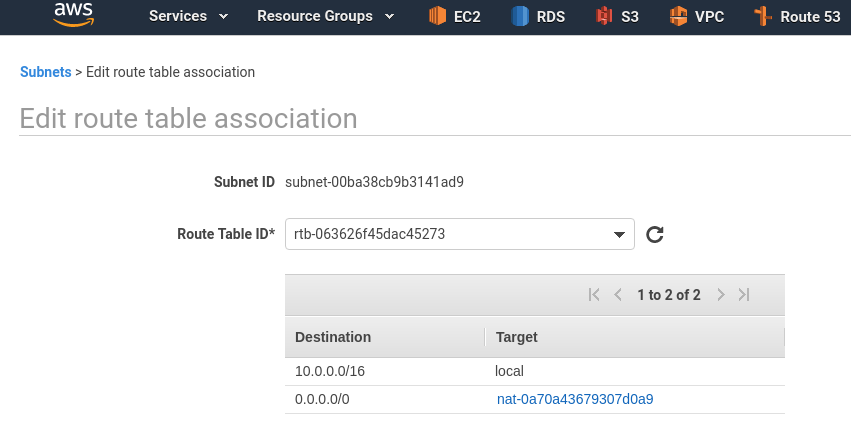Open the VPC service shortcut icon
Image resolution: width=851 pixels, height=443 pixels.
(679, 16)
